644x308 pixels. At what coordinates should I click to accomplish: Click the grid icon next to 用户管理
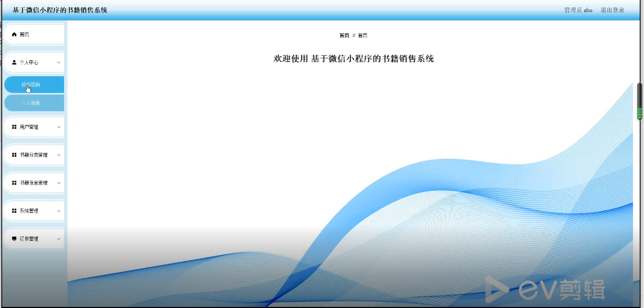[14, 127]
